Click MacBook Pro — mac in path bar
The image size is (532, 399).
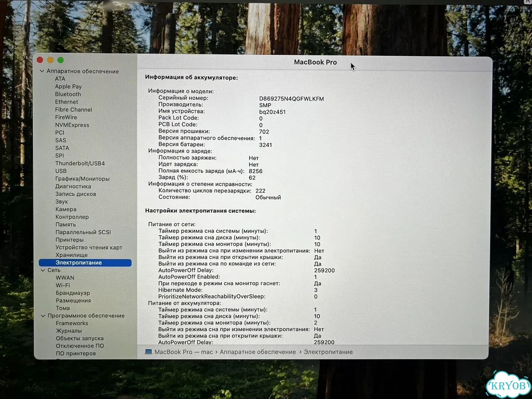coord(184,352)
